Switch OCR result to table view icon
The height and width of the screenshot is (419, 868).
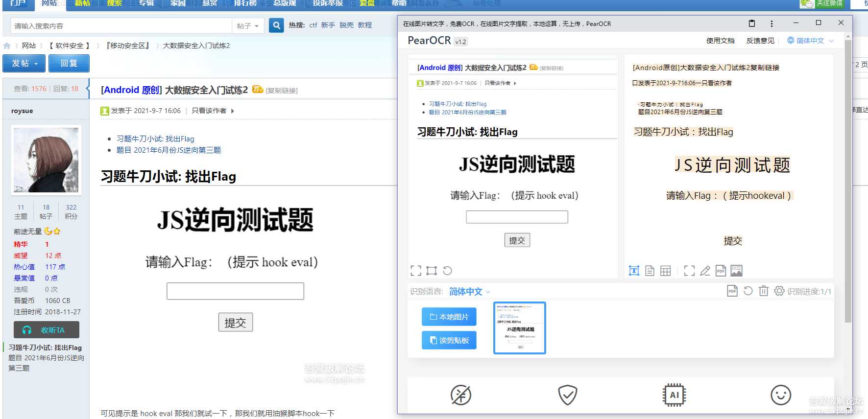pyautogui.click(x=665, y=271)
